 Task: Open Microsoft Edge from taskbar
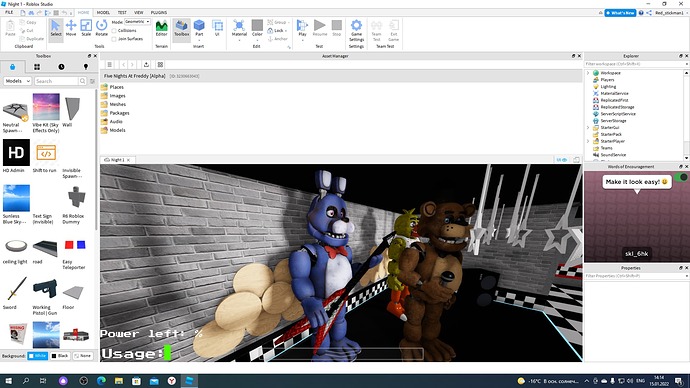click(x=101, y=381)
